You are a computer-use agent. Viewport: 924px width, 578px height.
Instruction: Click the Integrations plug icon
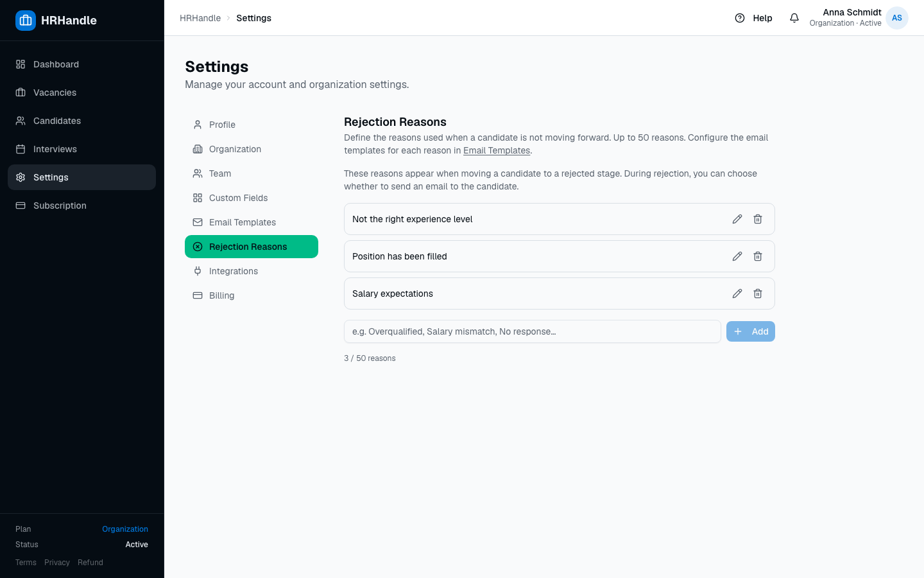pyautogui.click(x=198, y=271)
